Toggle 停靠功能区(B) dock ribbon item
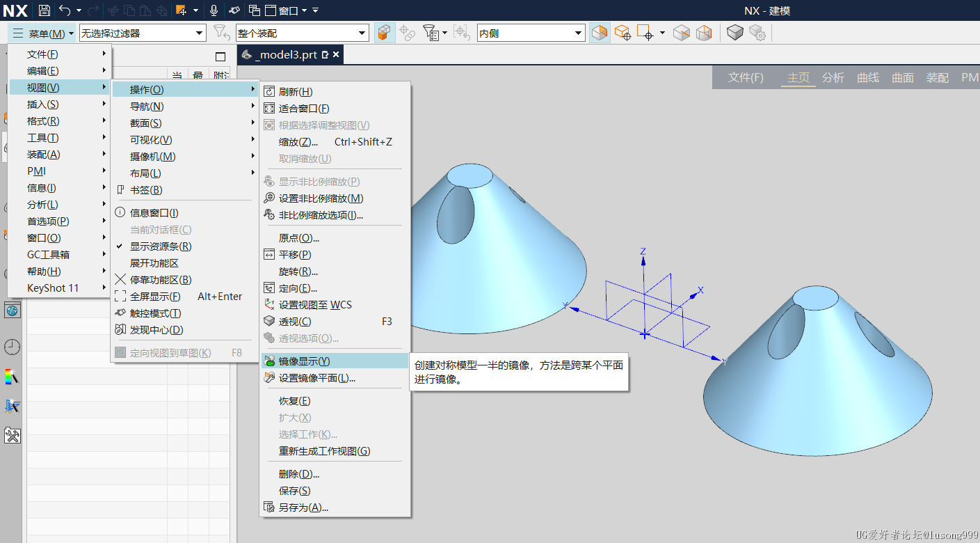Screen dimensions: 980x543 (x=185, y=280)
